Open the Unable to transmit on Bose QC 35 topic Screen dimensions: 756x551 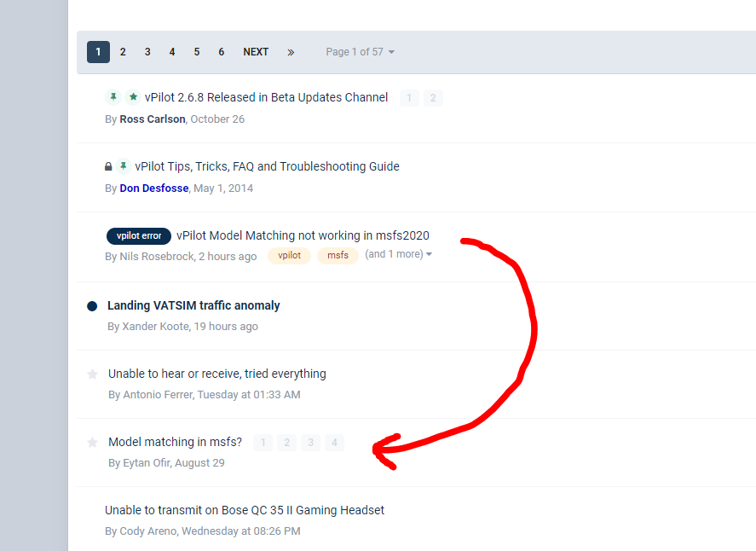245,510
